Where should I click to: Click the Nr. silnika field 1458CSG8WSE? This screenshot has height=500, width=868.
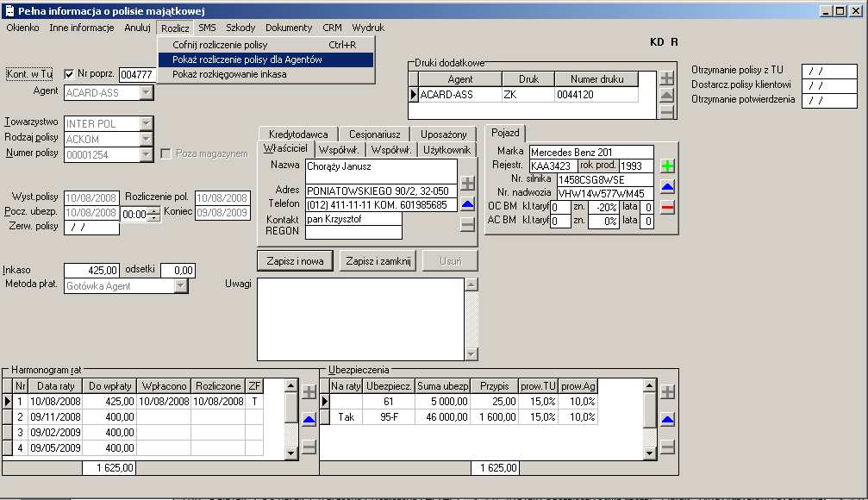point(605,179)
